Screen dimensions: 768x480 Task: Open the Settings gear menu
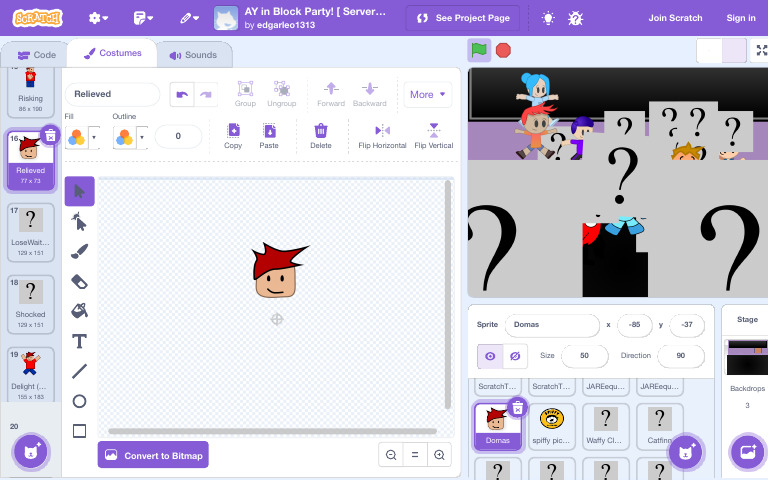[x=98, y=18]
